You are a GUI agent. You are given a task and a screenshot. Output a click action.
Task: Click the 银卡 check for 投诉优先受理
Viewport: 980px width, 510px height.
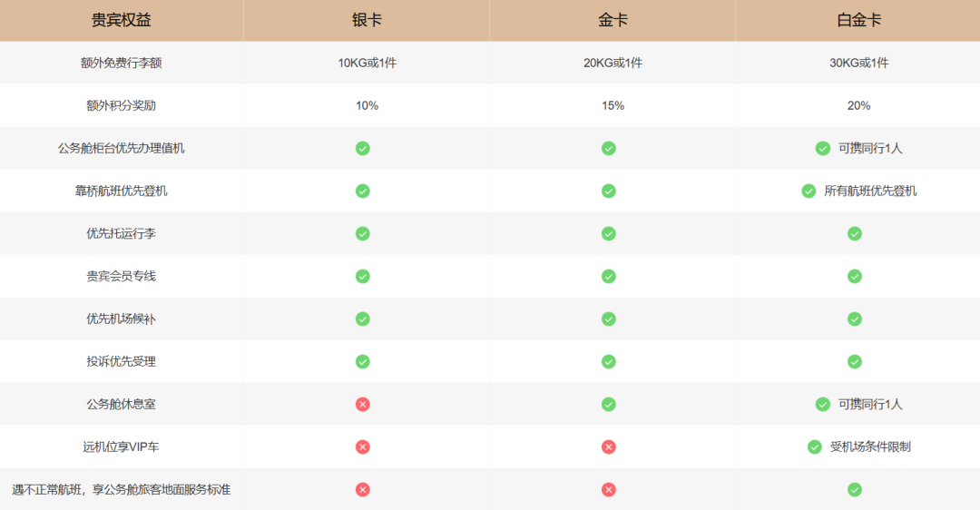pyautogui.click(x=362, y=361)
